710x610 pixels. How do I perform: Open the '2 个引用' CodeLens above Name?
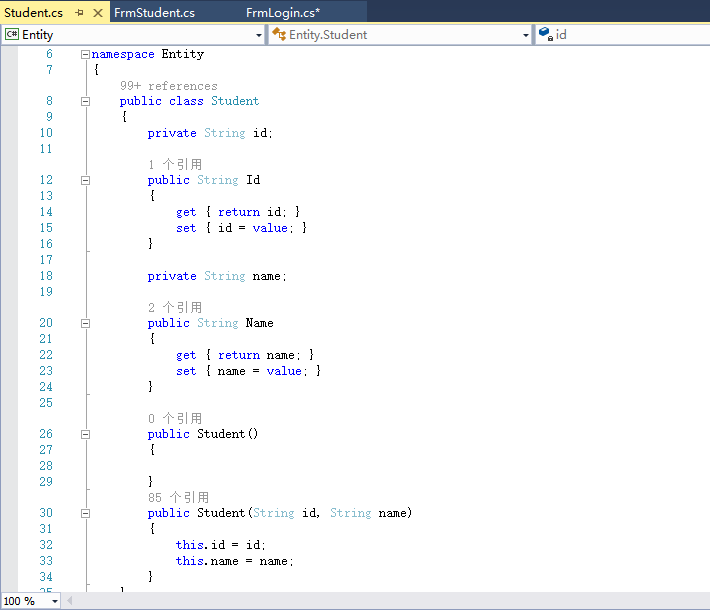pyautogui.click(x=174, y=307)
